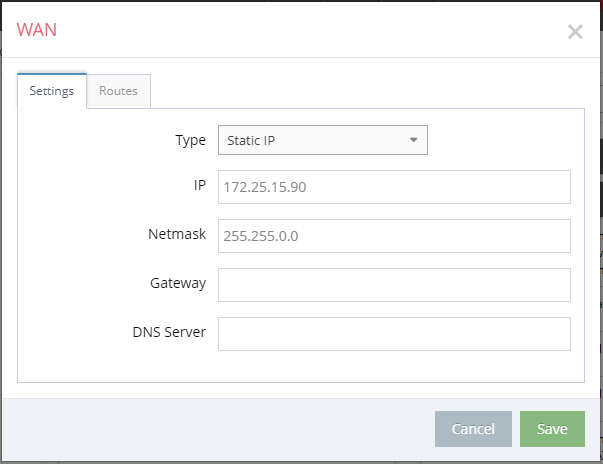Save the WAN settings
The image size is (603, 464).
coord(552,429)
